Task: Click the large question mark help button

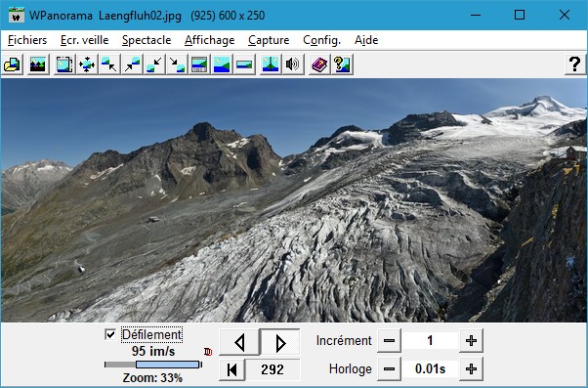Action: [x=575, y=65]
